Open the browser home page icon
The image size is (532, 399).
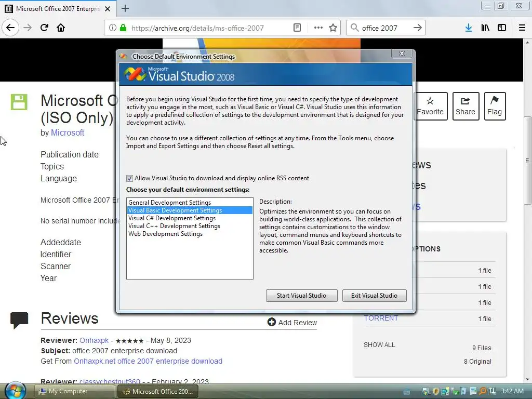(61, 28)
